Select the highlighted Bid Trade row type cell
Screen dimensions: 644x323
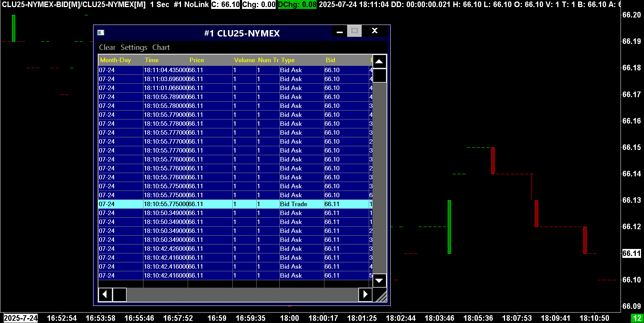pos(302,204)
